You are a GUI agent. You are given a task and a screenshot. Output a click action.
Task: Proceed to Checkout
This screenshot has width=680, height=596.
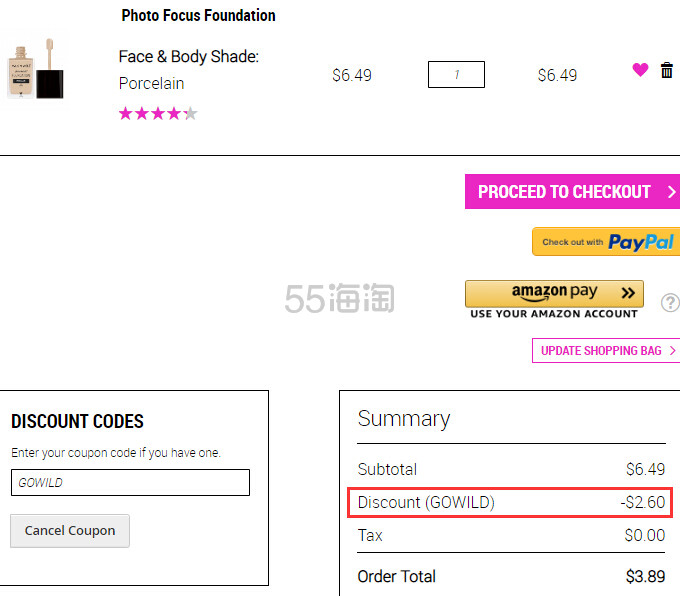[x=572, y=192]
